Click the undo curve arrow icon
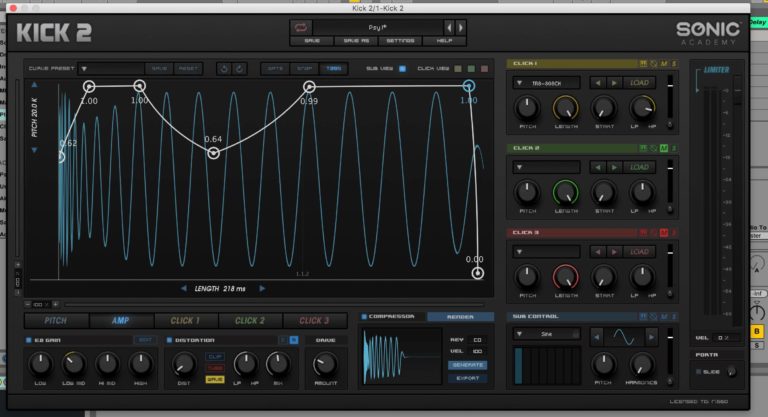This screenshot has width=768, height=417. (x=222, y=68)
